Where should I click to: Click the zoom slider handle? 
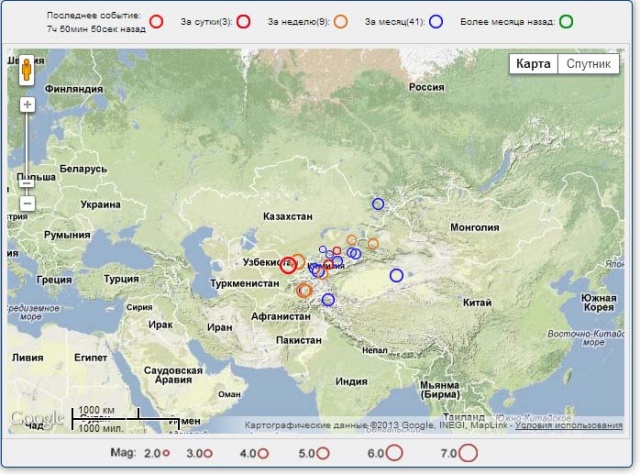coord(27,182)
